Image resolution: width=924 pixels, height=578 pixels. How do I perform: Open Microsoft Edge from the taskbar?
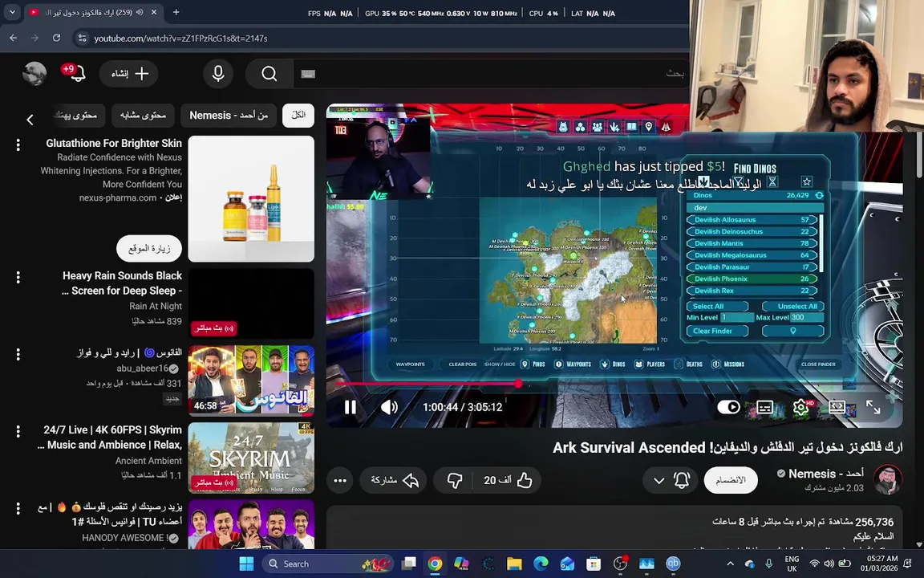[x=541, y=564]
